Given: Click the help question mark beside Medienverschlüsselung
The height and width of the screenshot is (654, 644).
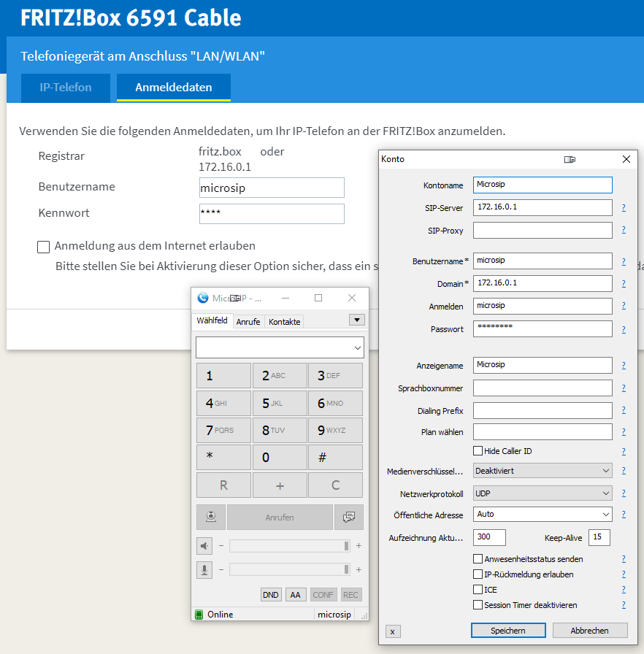Looking at the screenshot, I should click(x=624, y=471).
